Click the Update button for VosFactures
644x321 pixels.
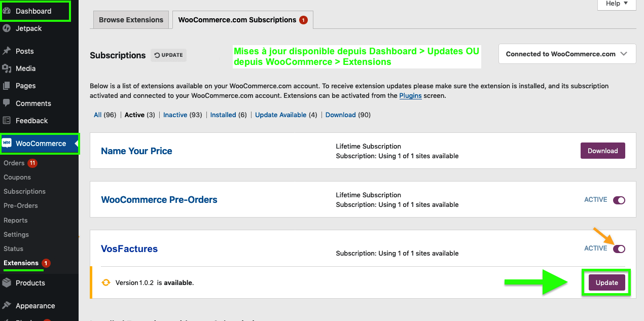point(606,282)
